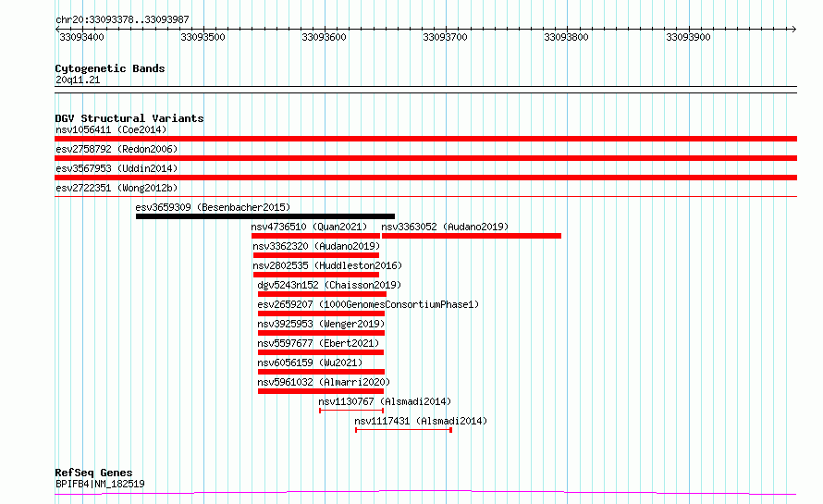The image size is (823, 504).
Task: Open the esv2758792 (Redon2006) variant label
Action: 117,149
